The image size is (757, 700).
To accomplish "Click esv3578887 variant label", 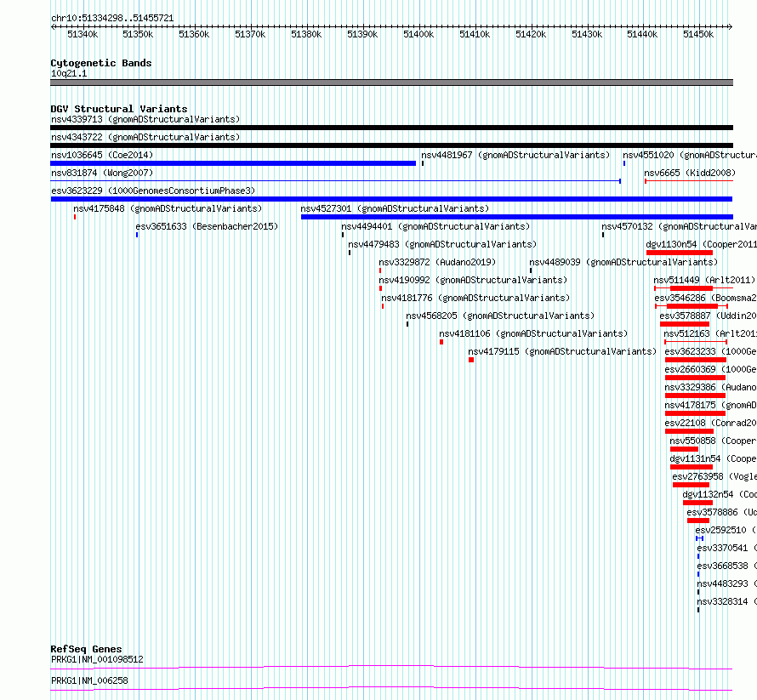I will (708, 316).
